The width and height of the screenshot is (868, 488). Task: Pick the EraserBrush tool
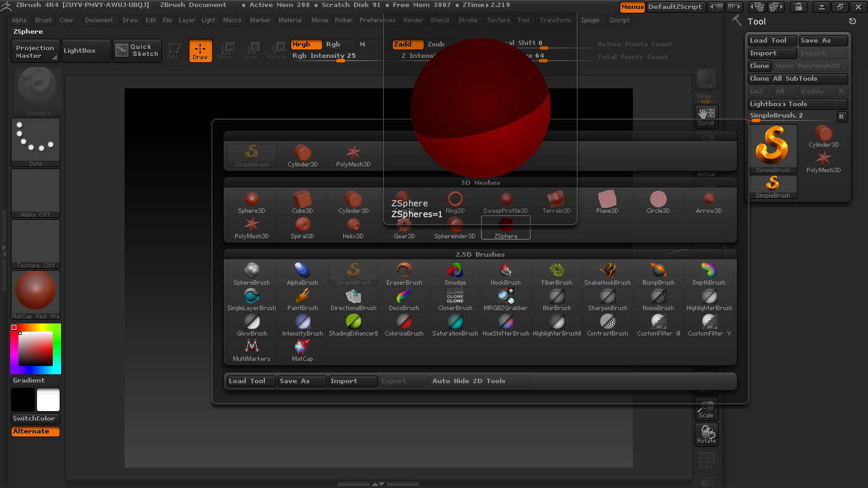coord(404,274)
